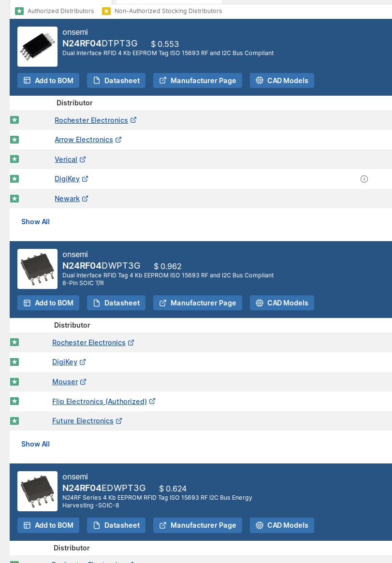Expand Show All for N24RF04DWPT3G distributors

pyautogui.click(x=35, y=444)
